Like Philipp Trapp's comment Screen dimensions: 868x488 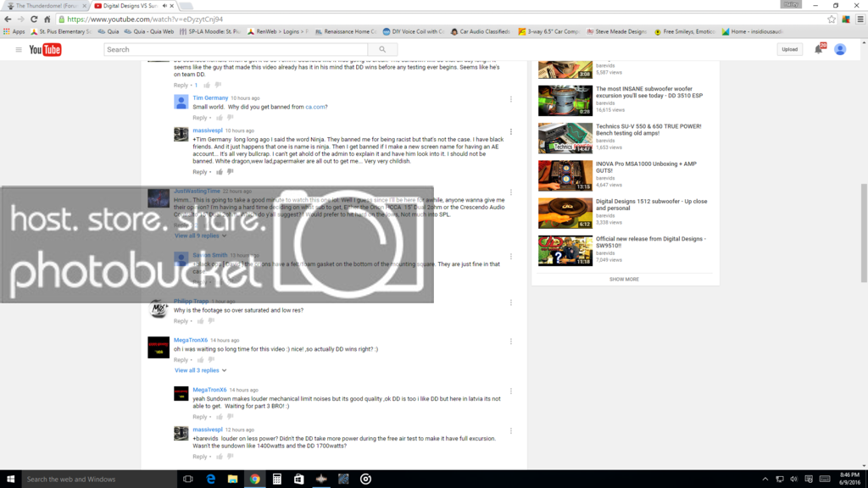click(200, 321)
